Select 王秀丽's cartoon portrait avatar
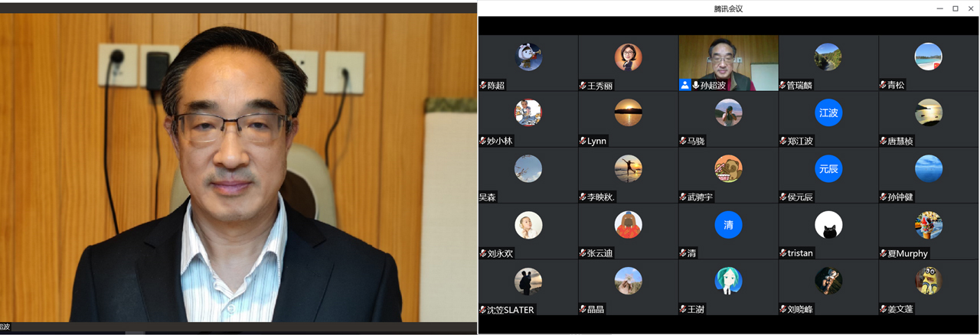The width and height of the screenshot is (980, 335). (x=628, y=57)
